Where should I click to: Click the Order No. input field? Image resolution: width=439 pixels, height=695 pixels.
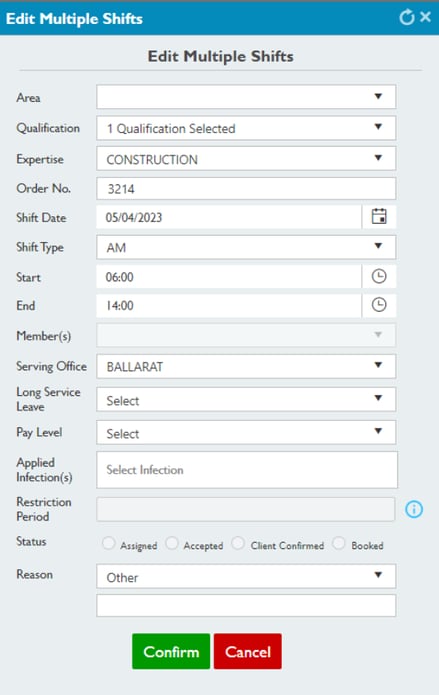tap(246, 189)
